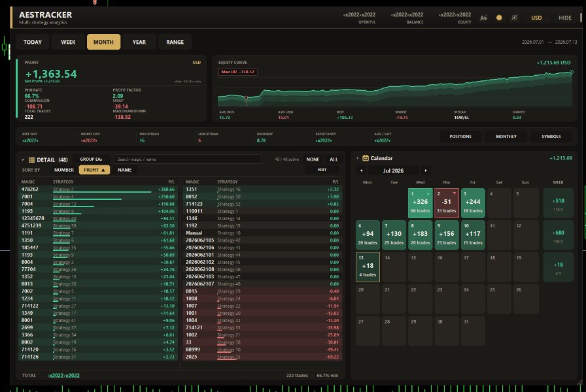Select the MONTH period tab
586x392 pixels.
103,42
